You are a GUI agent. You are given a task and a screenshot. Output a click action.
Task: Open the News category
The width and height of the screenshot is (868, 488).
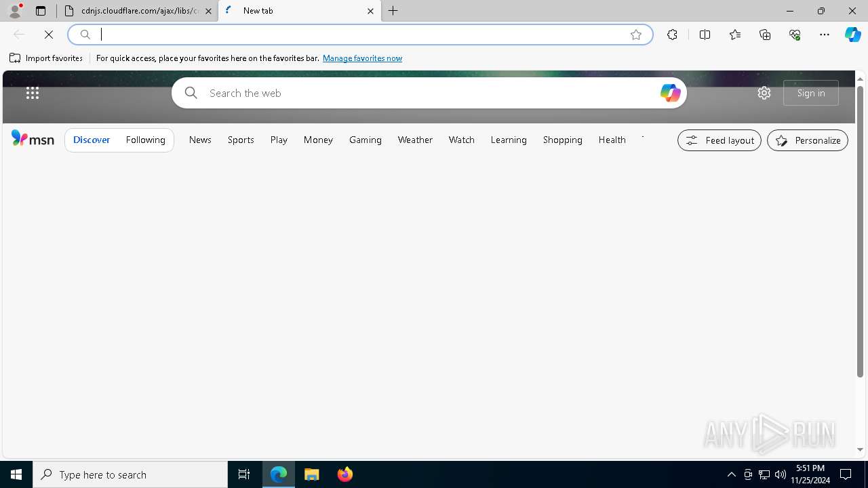coord(200,140)
